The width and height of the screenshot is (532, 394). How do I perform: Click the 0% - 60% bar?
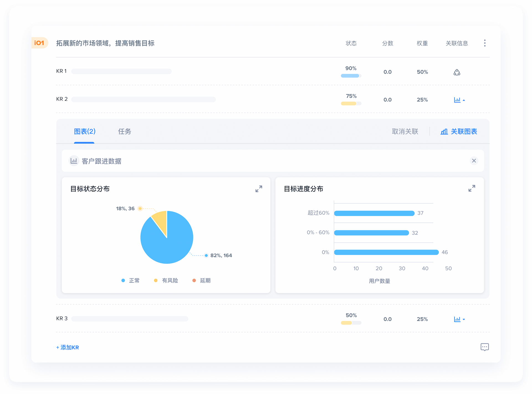pyautogui.click(x=371, y=233)
